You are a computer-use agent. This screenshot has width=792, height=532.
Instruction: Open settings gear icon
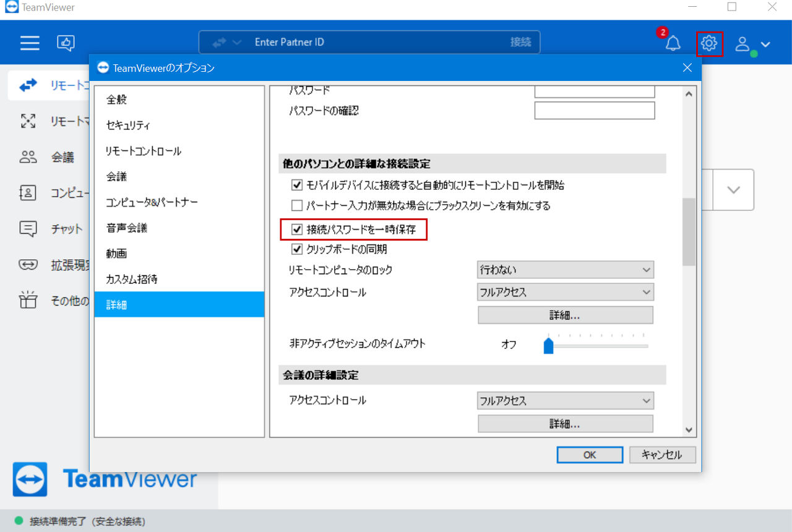(709, 43)
